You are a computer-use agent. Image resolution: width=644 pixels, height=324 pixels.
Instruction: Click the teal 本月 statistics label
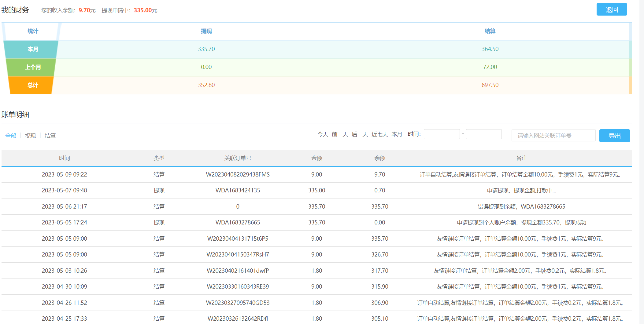tap(33, 49)
